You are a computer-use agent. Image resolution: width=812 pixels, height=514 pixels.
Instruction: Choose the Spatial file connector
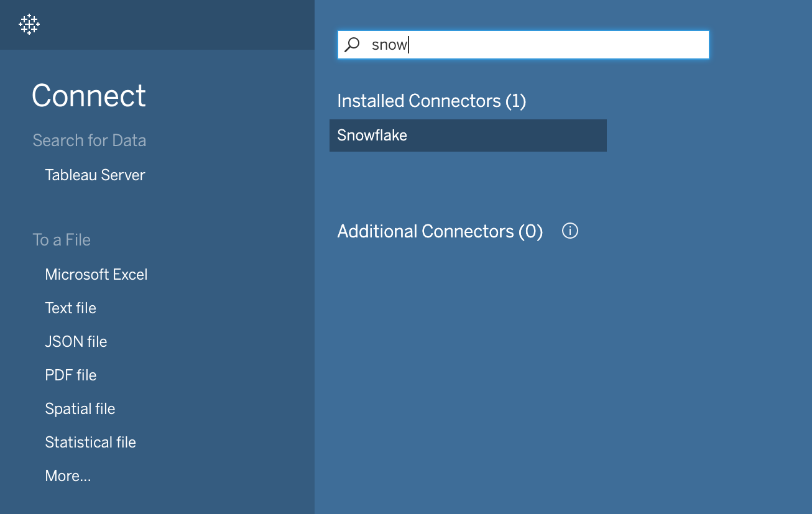click(x=80, y=409)
